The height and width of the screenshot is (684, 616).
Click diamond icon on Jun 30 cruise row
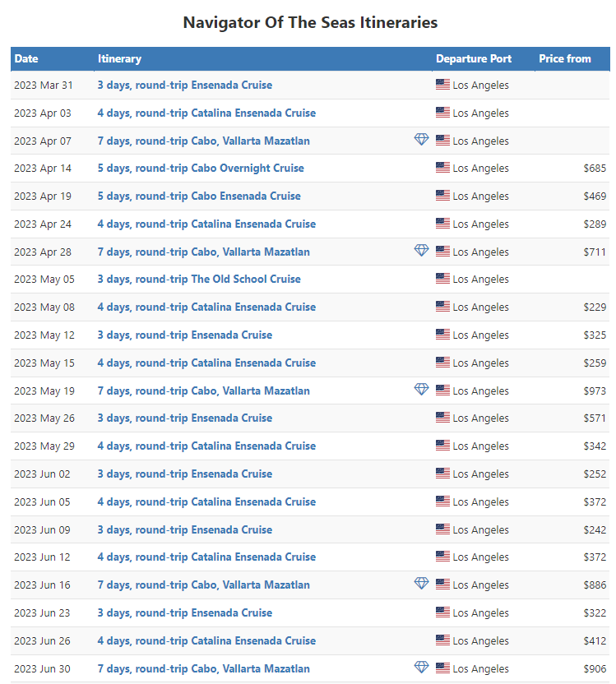click(421, 667)
